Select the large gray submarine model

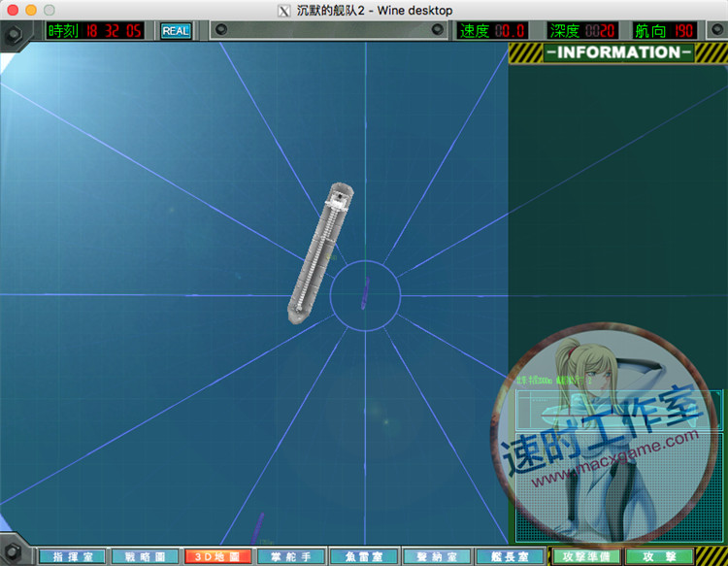[x=320, y=252]
